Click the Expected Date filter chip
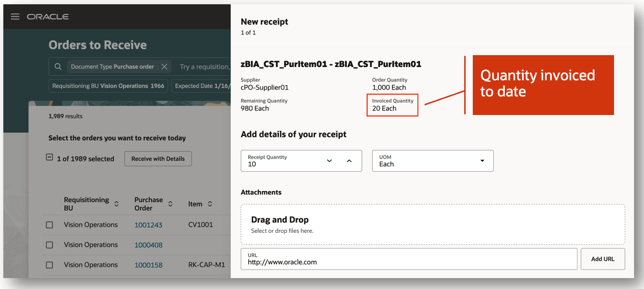The height and width of the screenshot is (289, 644). (202, 86)
